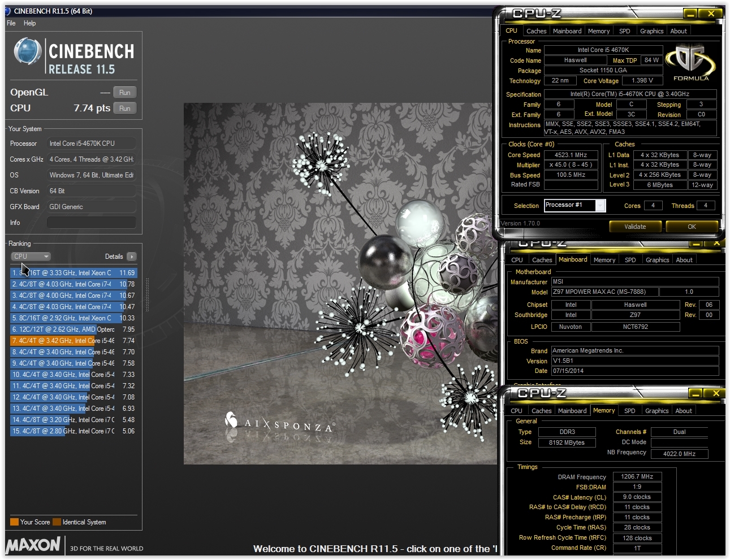The height and width of the screenshot is (560, 730).
Task: Switch to SPD tab in top CPU-Z
Action: (x=624, y=31)
